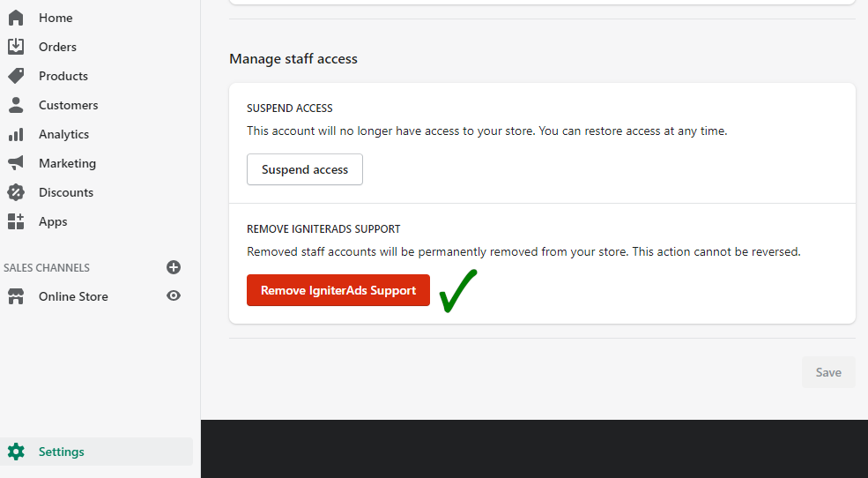The width and height of the screenshot is (868, 478).
Task: Click the Home house icon
Action: tap(16, 18)
